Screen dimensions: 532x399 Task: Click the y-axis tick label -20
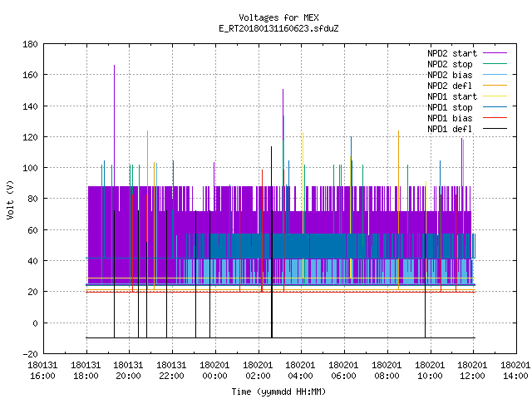tap(30, 354)
